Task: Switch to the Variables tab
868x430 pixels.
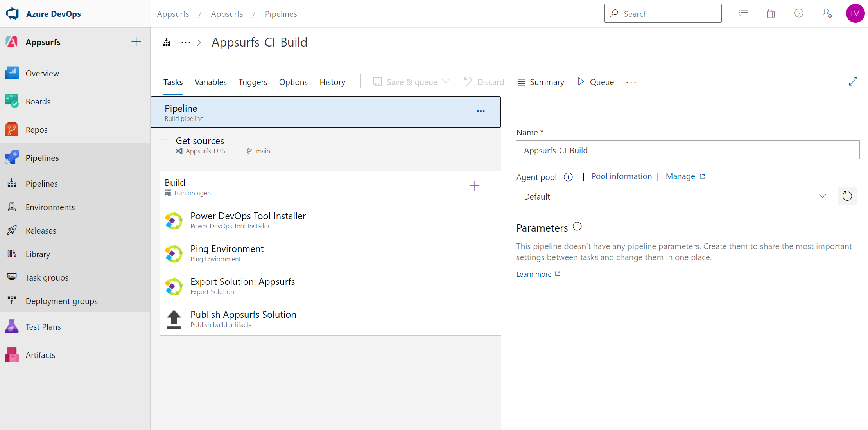Action: coord(211,82)
